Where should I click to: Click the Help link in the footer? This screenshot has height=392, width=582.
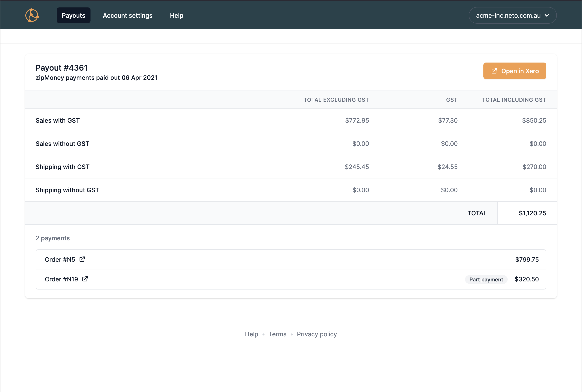click(251, 334)
